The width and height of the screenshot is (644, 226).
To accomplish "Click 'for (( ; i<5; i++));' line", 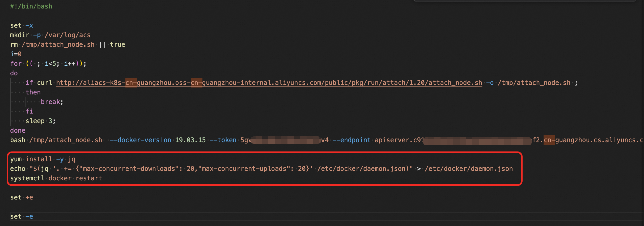I will 48,64.
